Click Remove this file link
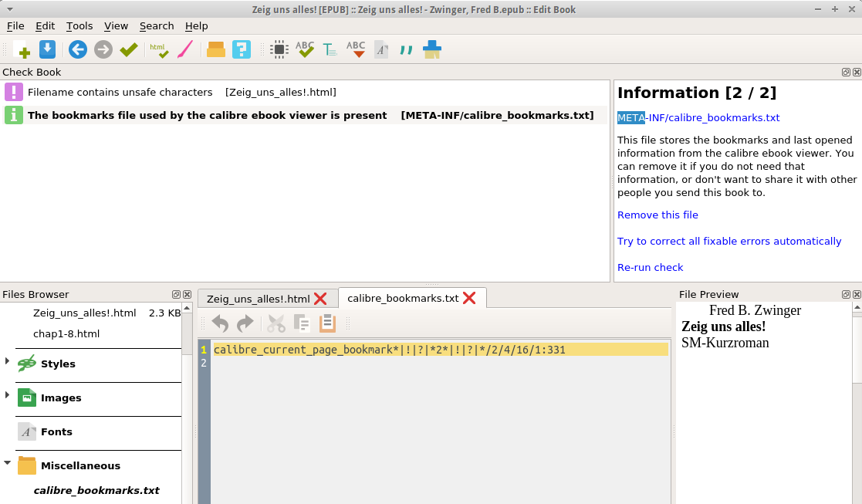This screenshot has width=862, height=504. click(x=657, y=215)
